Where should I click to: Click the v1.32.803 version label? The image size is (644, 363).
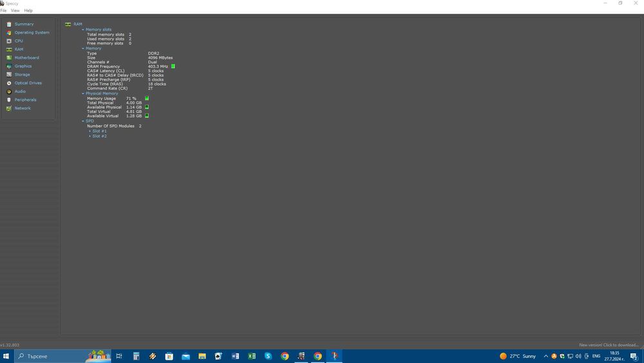pos(10,345)
